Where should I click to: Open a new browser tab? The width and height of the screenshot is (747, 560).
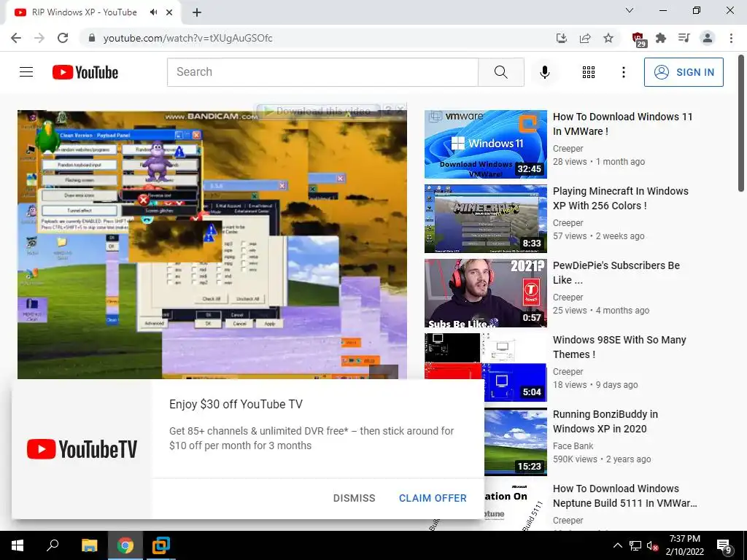pyautogui.click(x=197, y=12)
